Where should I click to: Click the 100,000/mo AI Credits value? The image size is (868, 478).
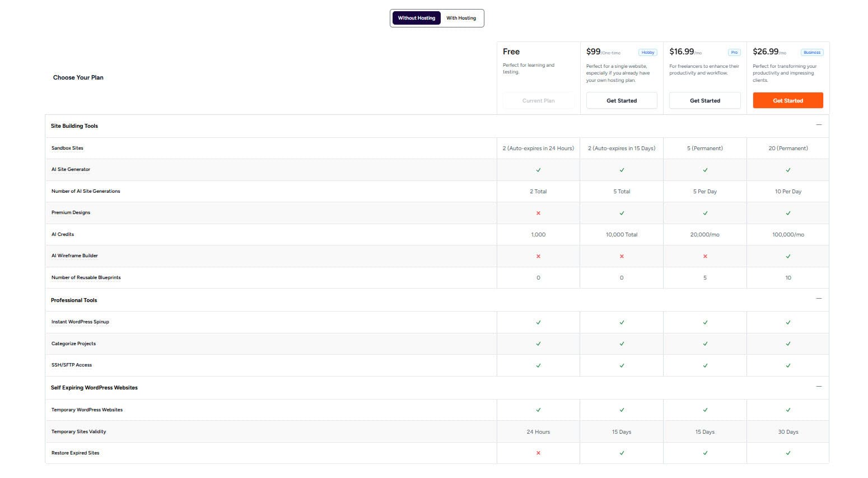click(788, 235)
